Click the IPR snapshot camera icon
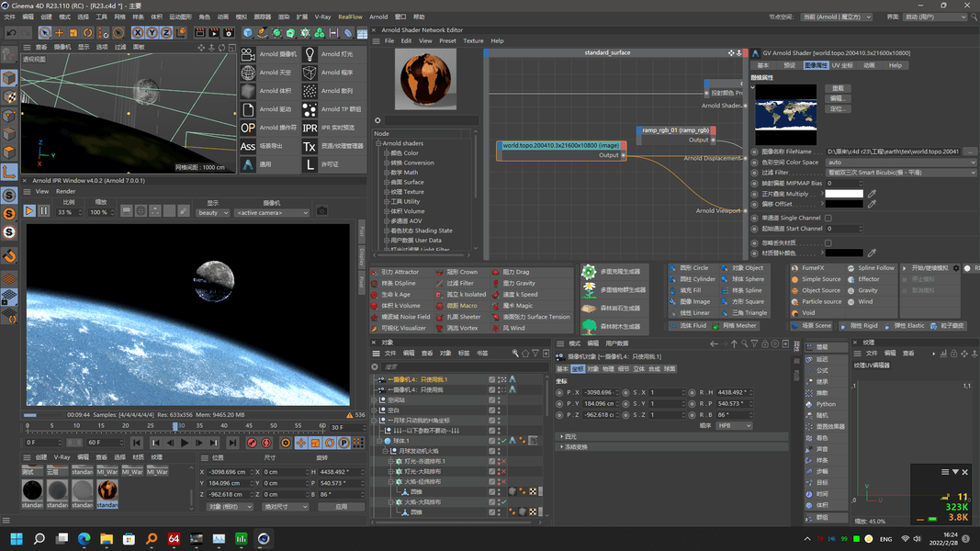Screen dimensions: 980x551 (321, 211)
